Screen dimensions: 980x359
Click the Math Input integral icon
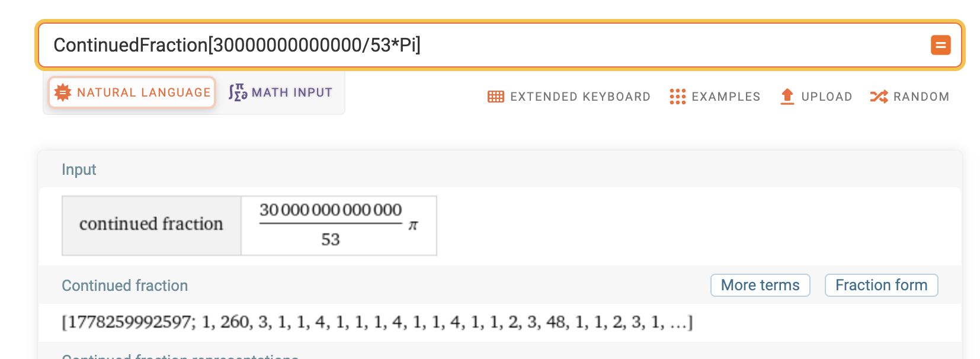coord(238,92)
